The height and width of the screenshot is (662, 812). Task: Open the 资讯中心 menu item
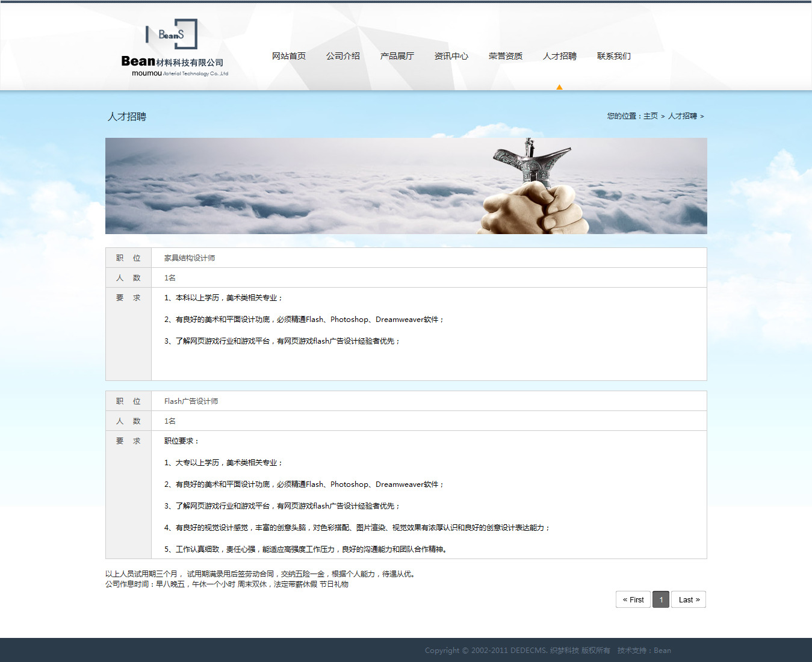(x=451, y=56)
